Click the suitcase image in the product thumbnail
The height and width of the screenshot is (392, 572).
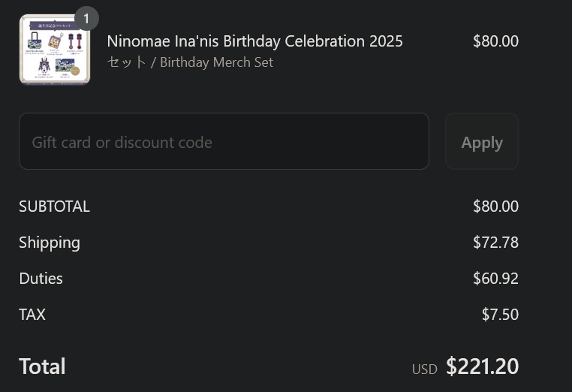[x=35, y=41]
